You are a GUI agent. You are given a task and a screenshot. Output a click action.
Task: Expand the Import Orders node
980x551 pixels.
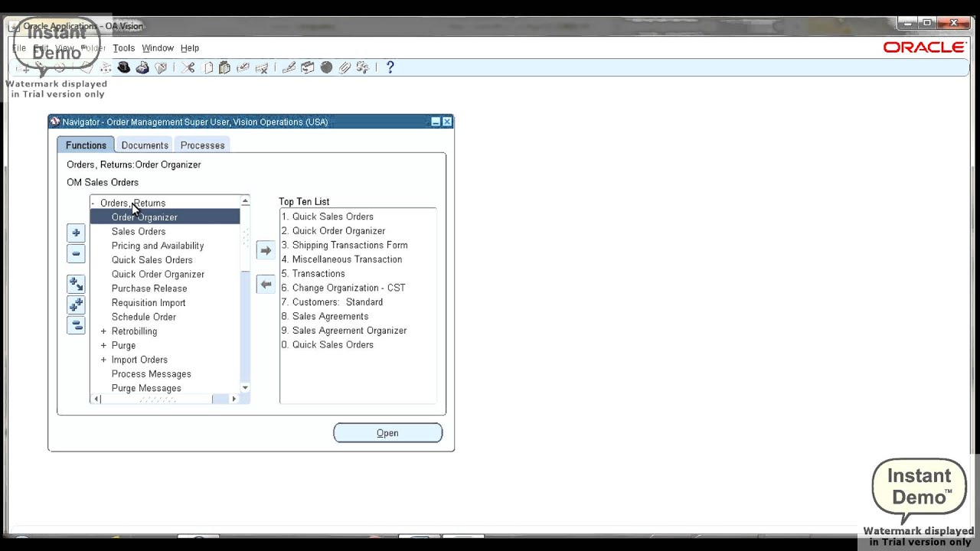pos(103,360)
